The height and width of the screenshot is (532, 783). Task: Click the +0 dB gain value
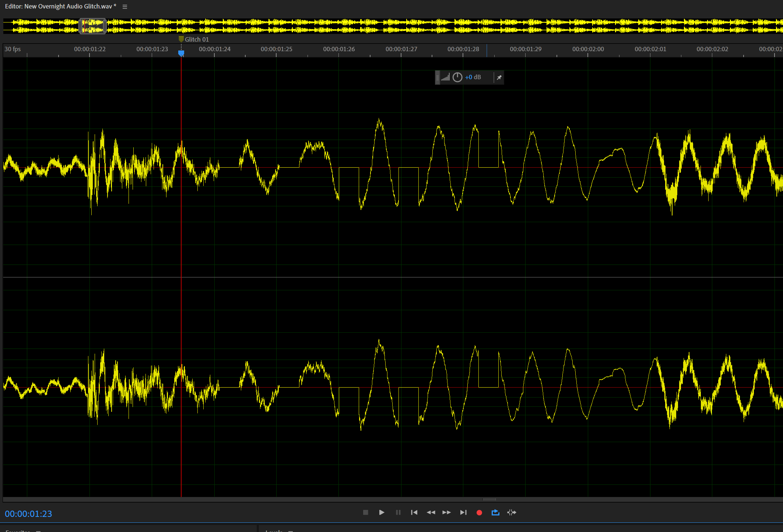(x=473, y=77)
